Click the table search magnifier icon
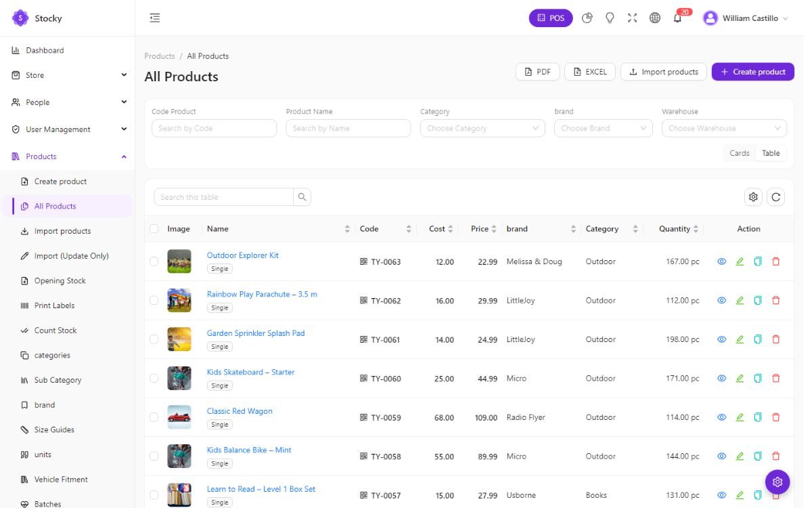 click(x=302, y=197)
